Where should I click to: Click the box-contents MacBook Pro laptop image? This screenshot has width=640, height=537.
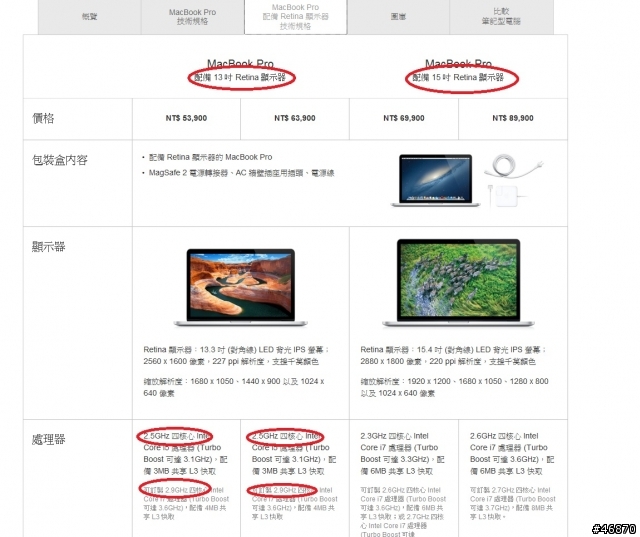pyautogui.click(x=436, y=180)
